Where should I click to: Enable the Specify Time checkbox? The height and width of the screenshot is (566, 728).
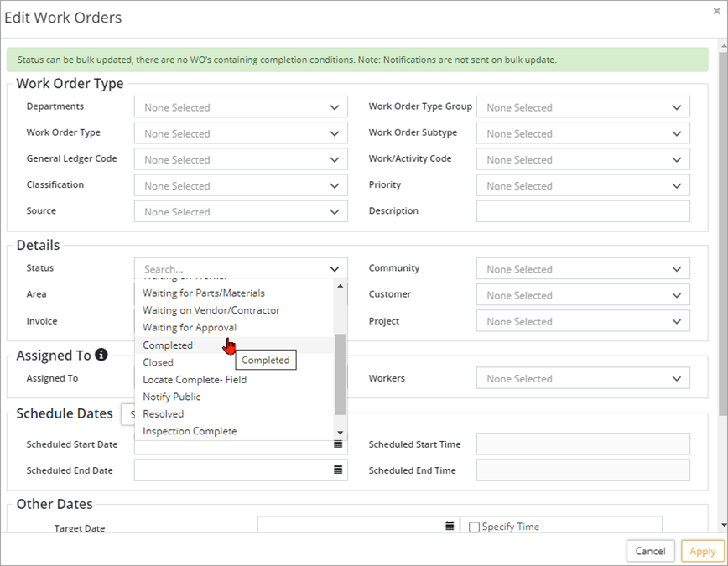pos(474,527)
